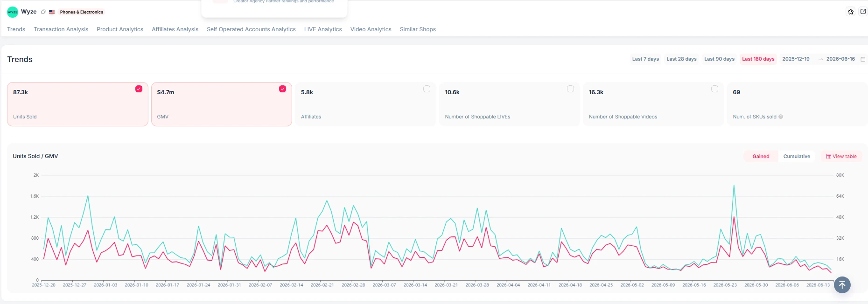Click the Wyze shop logo avatar
Viewport: 868px width, 304px height.
[13, 12]
